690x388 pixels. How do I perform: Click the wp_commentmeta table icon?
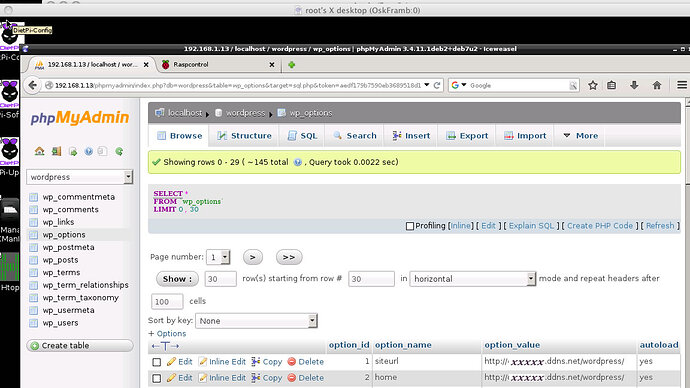pyautogui.click(x=33, y=197)
